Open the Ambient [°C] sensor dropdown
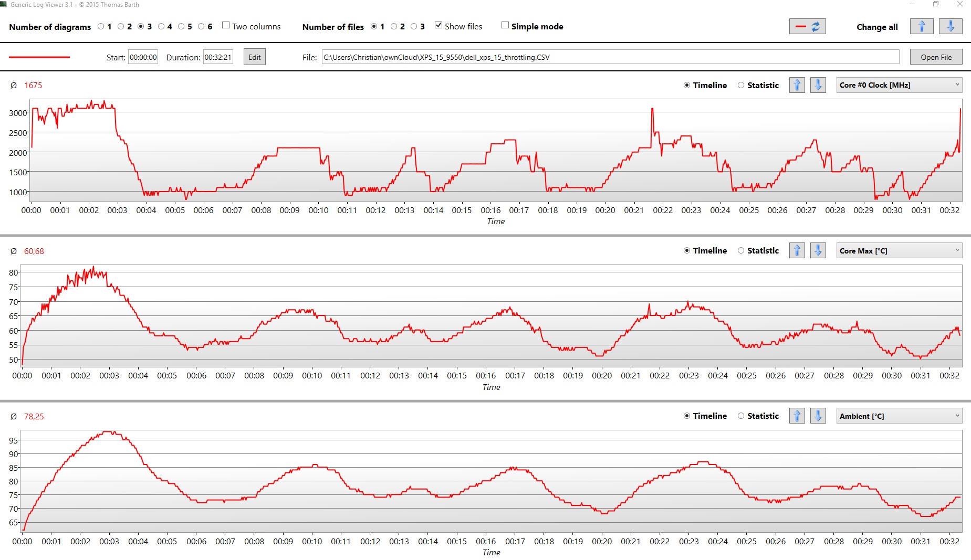 click(899, 416)
